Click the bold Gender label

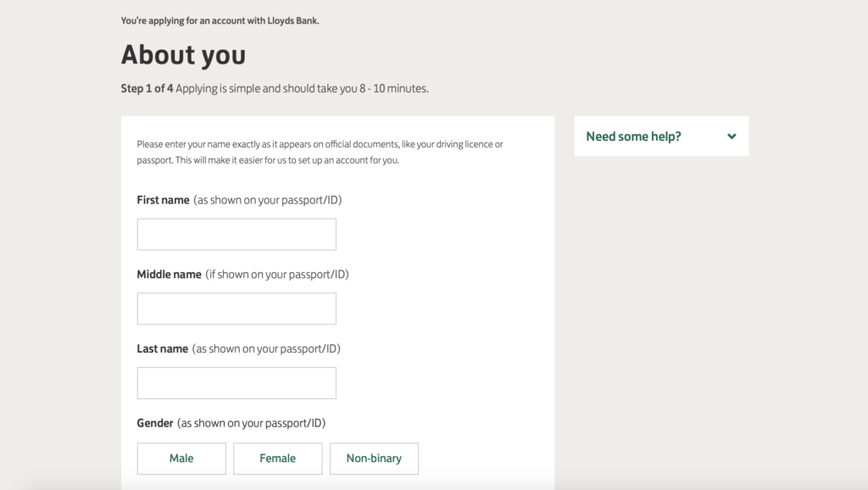(x=155, y=423)
